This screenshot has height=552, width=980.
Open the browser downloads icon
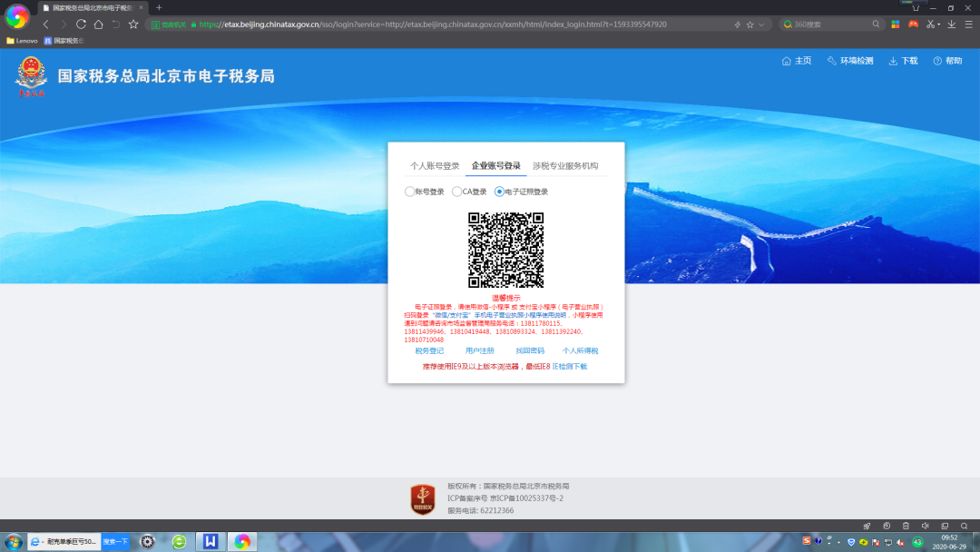click(951, 25)
